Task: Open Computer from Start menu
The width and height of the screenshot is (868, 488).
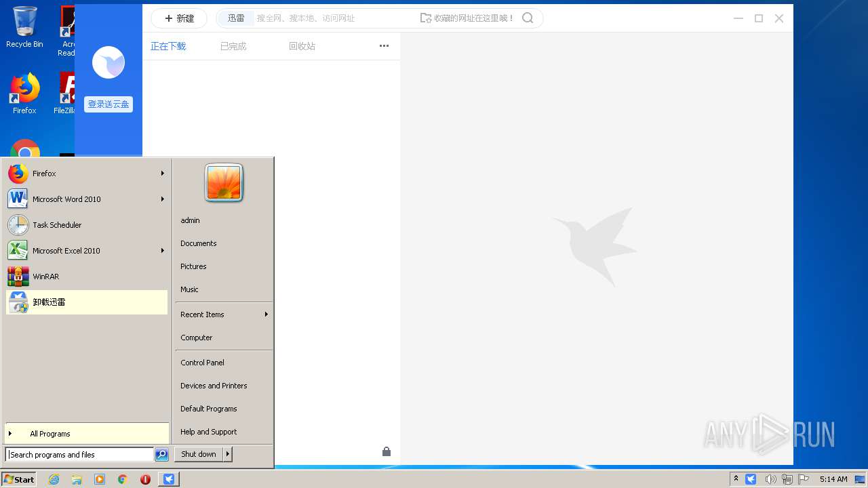Action: 224,338
